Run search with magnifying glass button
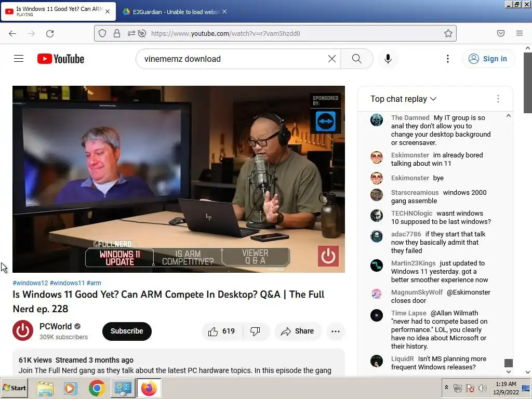Image resolution: width=532 pixels, height=399 pixels. pyautogui.click(x=356, y=59)
